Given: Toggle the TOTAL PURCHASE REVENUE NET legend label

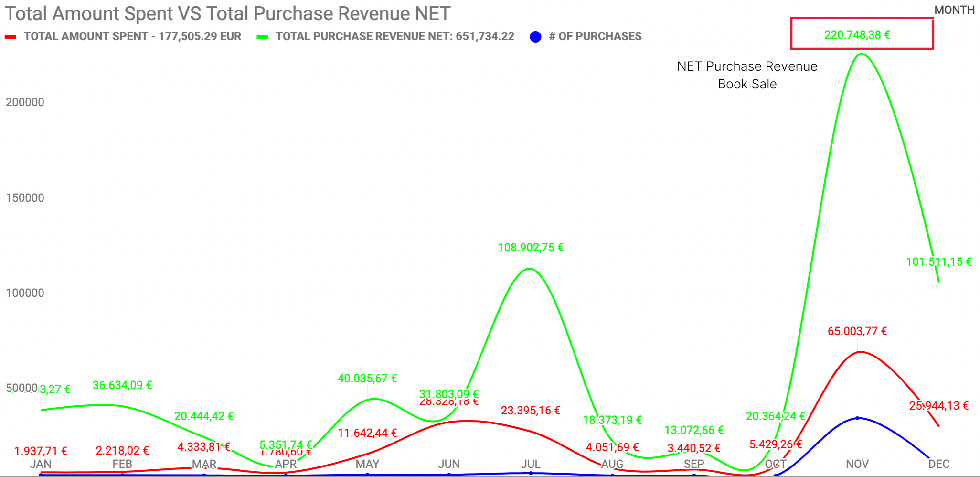Looking at the screenshot, I should (x=394, y=36).
